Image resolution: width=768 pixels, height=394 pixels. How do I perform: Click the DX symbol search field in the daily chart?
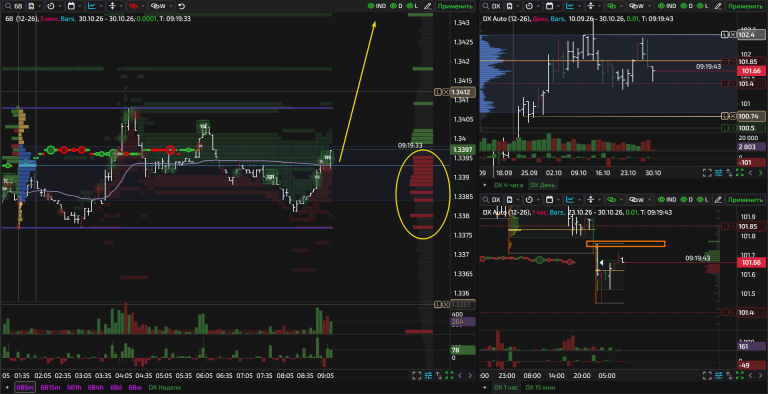point(492,6)
